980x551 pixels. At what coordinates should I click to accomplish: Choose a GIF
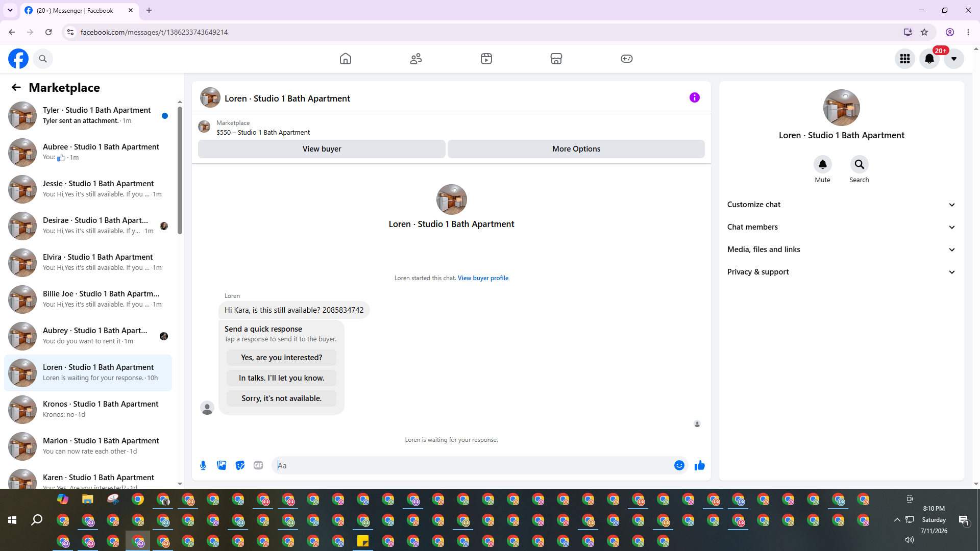coord(258,465)
